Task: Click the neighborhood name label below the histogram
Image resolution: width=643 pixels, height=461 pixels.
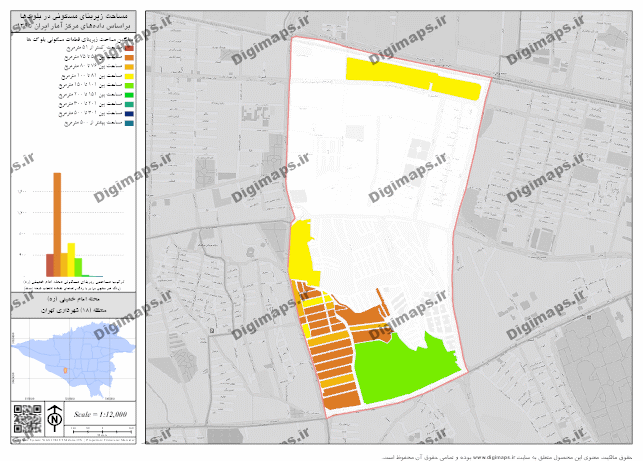Action: (73, 299)
